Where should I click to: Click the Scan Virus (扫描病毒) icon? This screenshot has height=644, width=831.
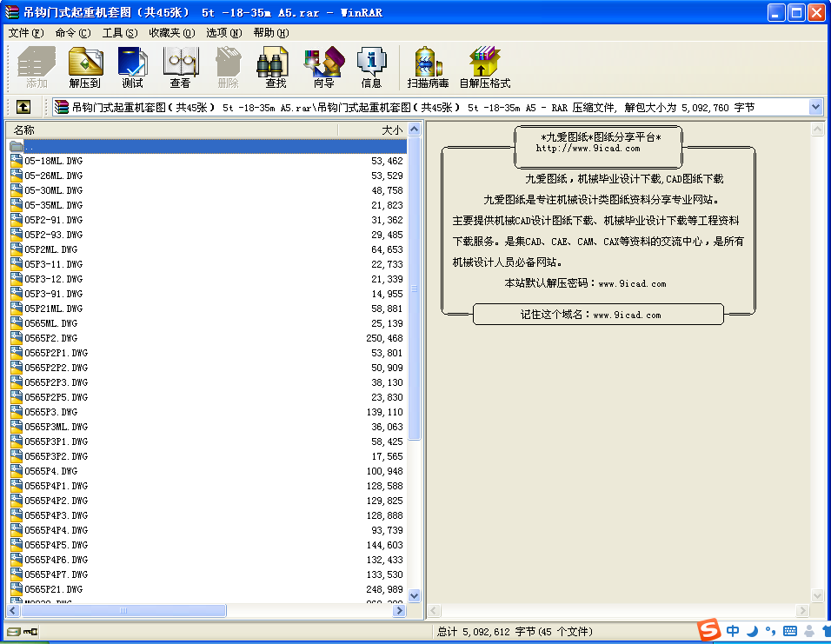click(x=428, y=68)
